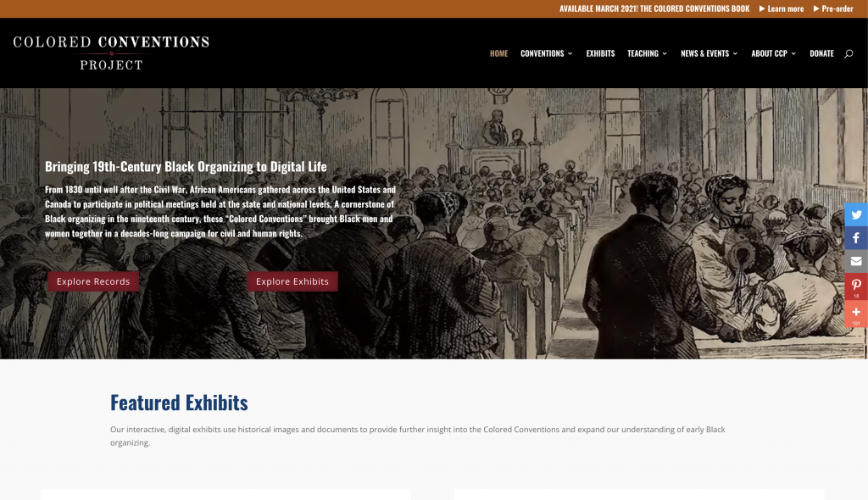The height and width of the screenshot is (500, 868).
Task: Click the arrow beside Learn more
Action: click(x=762, y=8)
